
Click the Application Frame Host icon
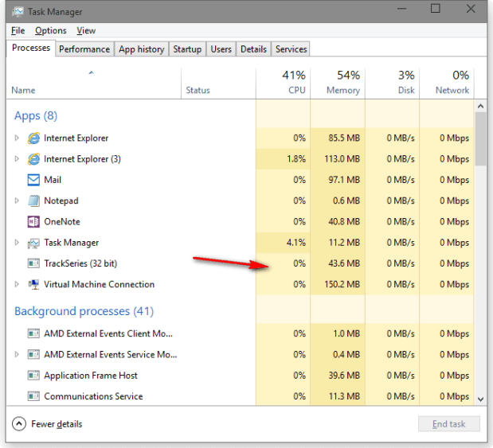pyautogui.click(x=33, y=376)
